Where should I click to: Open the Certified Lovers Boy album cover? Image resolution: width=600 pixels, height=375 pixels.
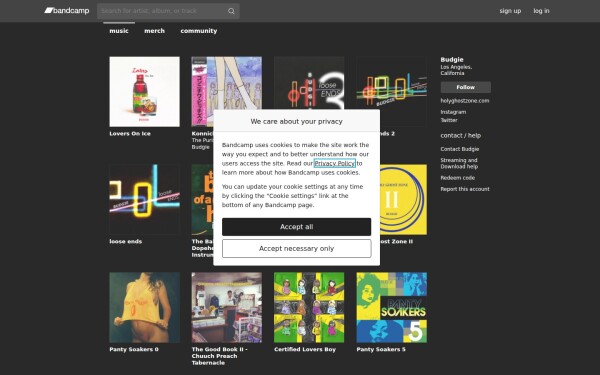tap(309, 307)
